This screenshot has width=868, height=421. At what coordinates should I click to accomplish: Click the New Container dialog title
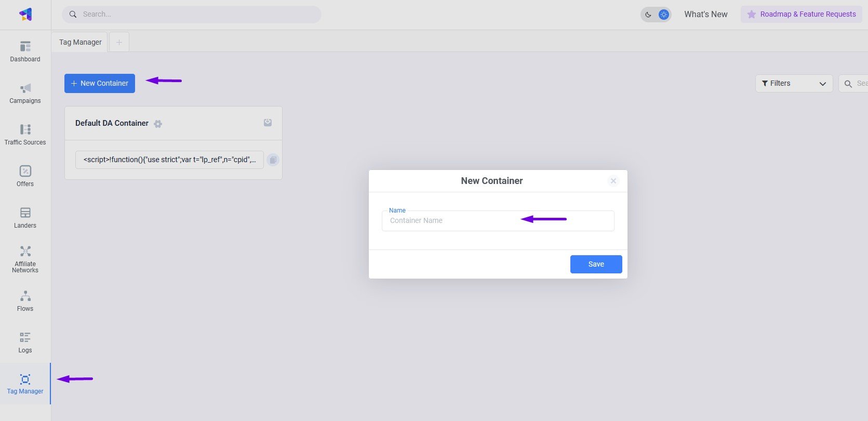point(492,181)
